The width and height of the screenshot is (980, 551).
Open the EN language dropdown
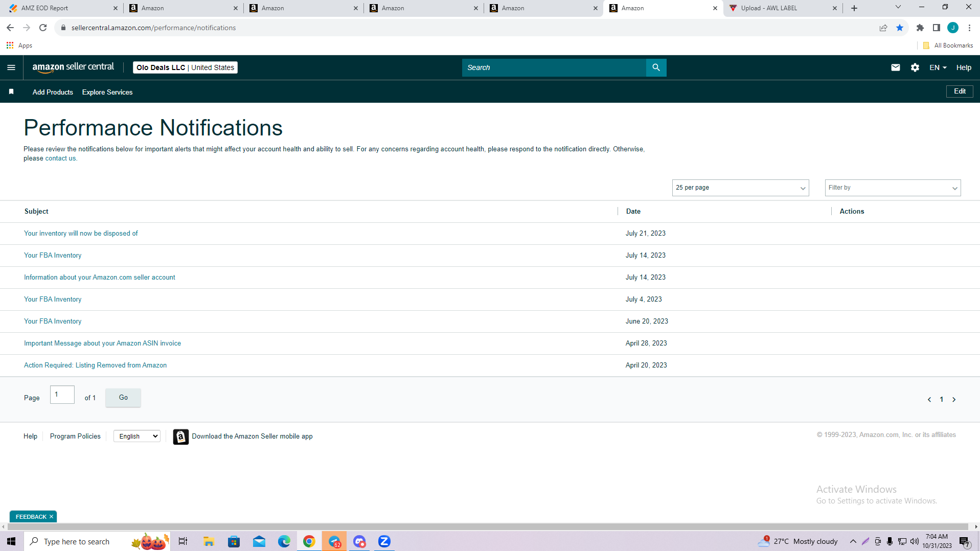938,67
